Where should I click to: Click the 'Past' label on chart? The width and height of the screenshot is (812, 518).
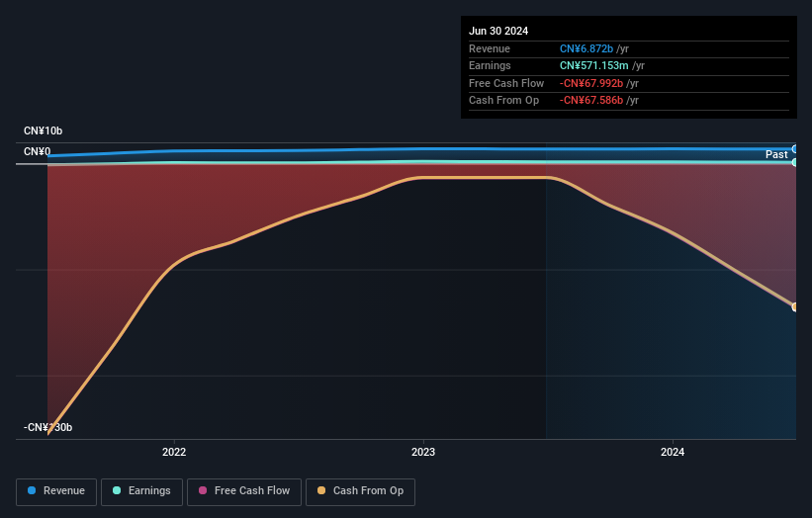coord(776,154)
